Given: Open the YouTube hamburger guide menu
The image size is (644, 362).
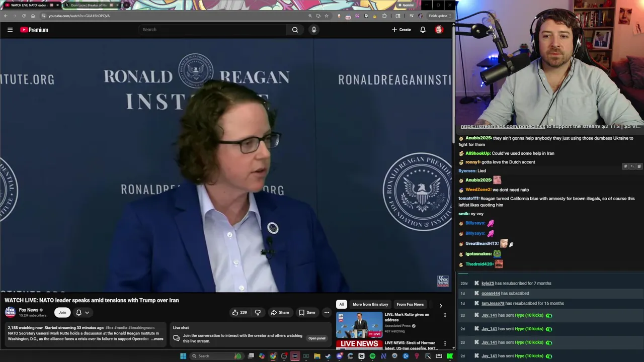Looking at the screenshot, I should coord(10,30).
